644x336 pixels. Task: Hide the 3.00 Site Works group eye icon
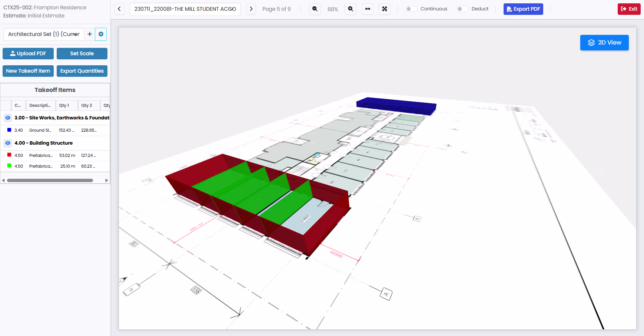[8, 118]
